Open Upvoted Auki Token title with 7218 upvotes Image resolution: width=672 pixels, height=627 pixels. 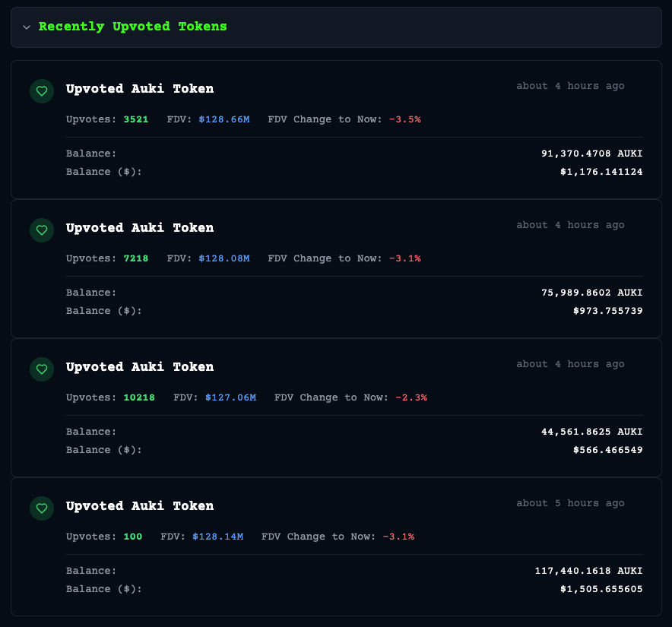140,227
